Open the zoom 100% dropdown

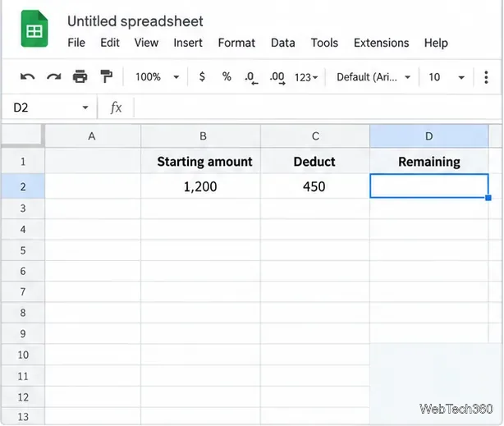coord(157,77)
